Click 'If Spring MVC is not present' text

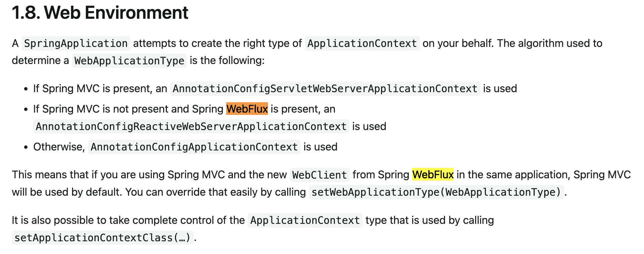[101, 109]
